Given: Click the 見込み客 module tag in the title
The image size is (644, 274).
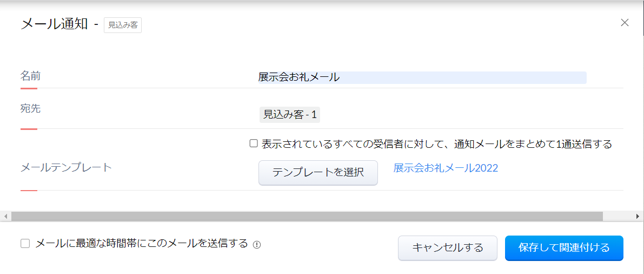Looking at the screenshot, I should click(x=122, y=25).
